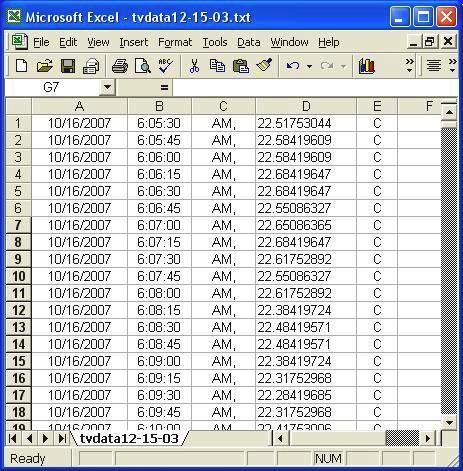Click the date cell in row 1
Image resolution: width=463 pixels, height=471 pixels.
pos(79,123)
